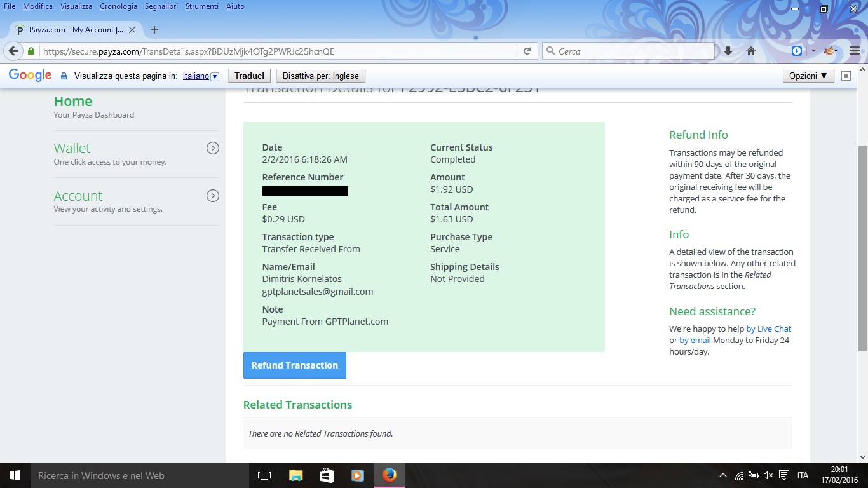Open the Firefox downloads arrow icon
868x488 pixels.
[728, 51]
